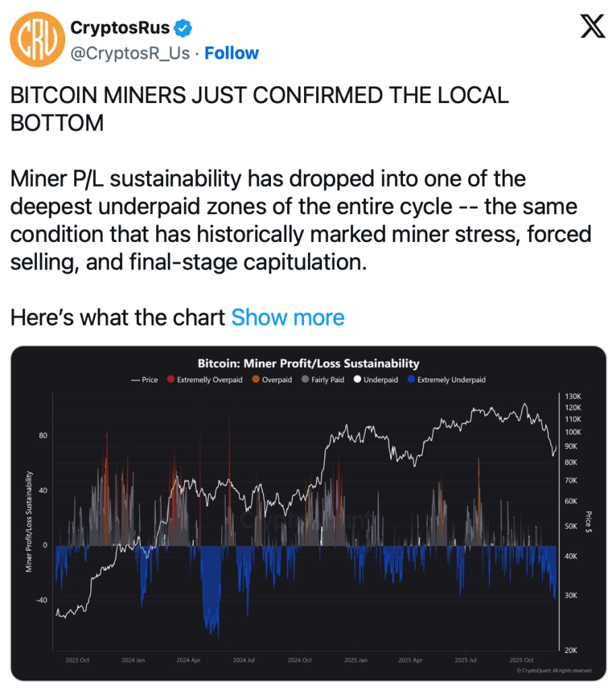Image resolution: width=616 pixels, height=690 pixels.
Task: Click the @CryptosR_Us handle
Action: pos(130,53)
